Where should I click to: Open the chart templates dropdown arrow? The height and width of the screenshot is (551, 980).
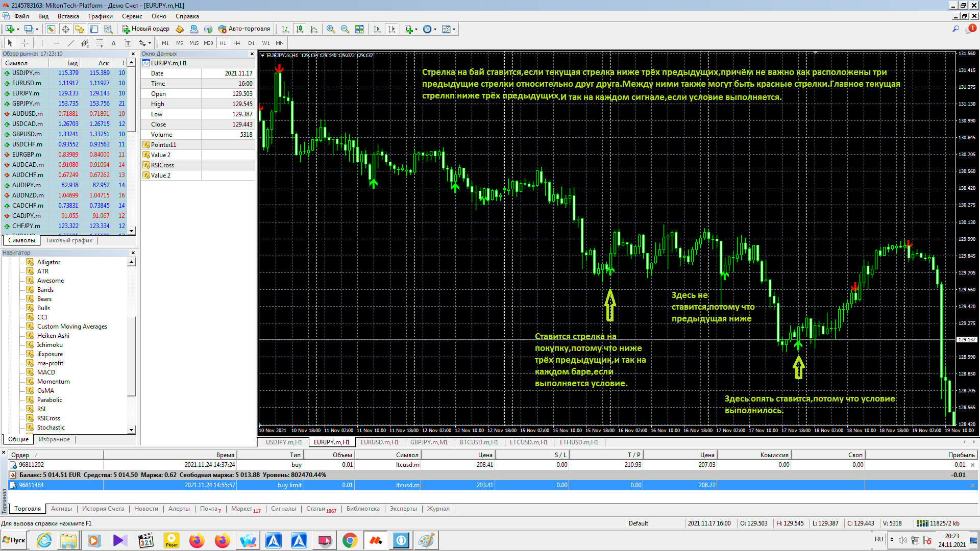454,29
